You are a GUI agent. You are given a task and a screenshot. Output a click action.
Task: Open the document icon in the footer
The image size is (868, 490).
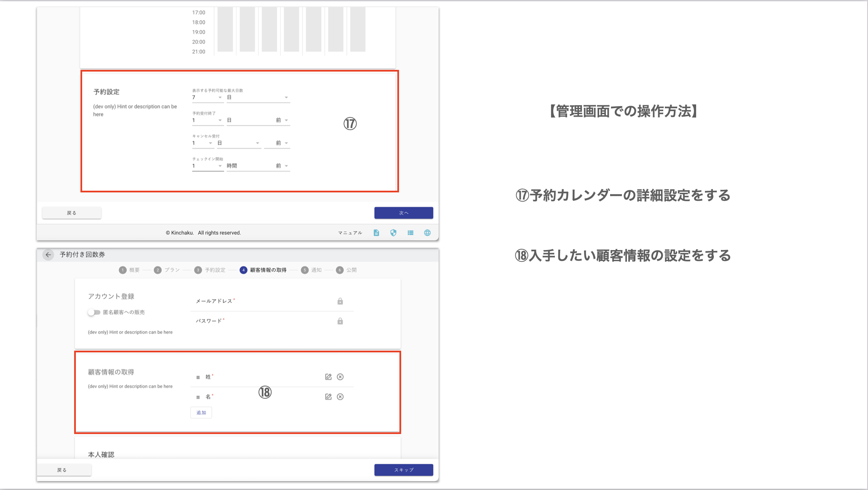pos(376,233)
